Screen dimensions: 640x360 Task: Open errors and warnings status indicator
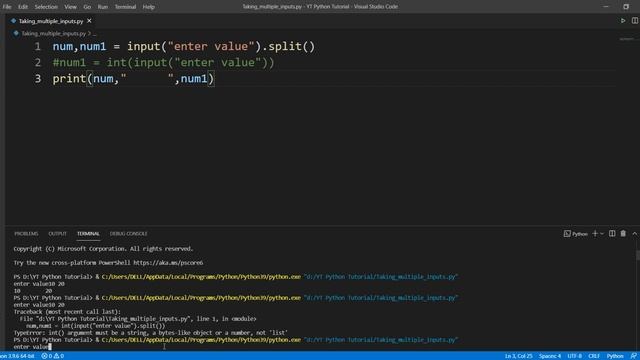tap(52, 356)
